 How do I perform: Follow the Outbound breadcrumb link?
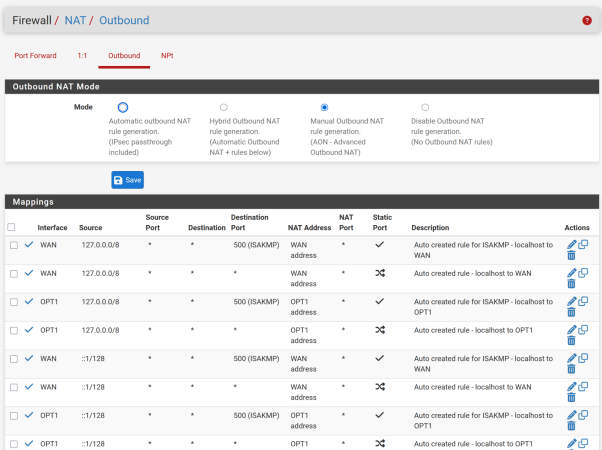click(x=124, y=20)
